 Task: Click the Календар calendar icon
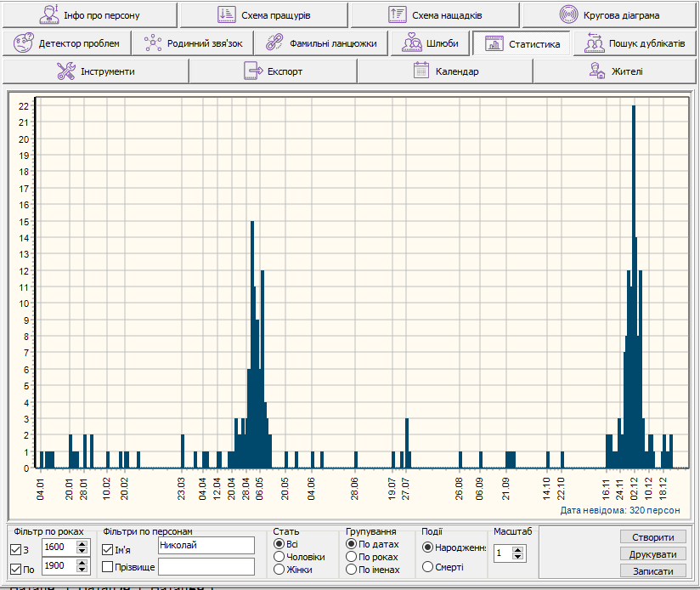[421, 71]
